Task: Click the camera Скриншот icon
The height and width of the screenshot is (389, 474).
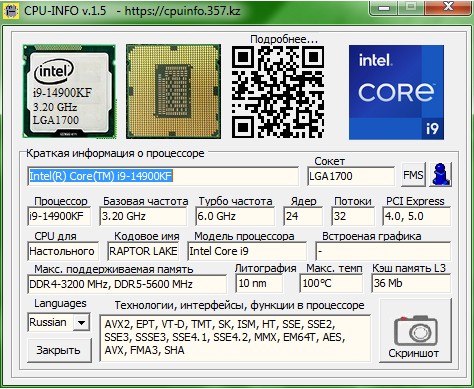Action: pos(416,331)
